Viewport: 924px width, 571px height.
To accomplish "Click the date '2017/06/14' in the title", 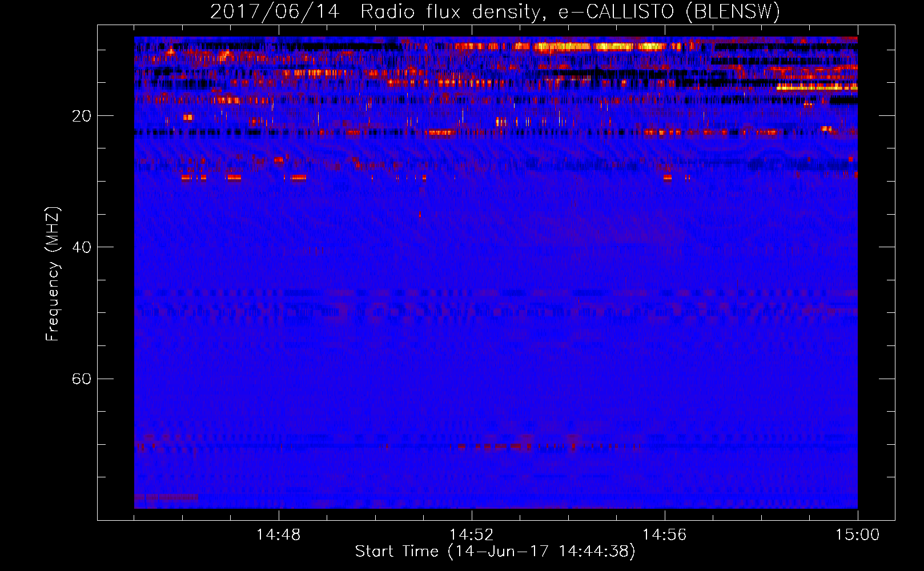I will pyautogui.click(x=275, y=12).
